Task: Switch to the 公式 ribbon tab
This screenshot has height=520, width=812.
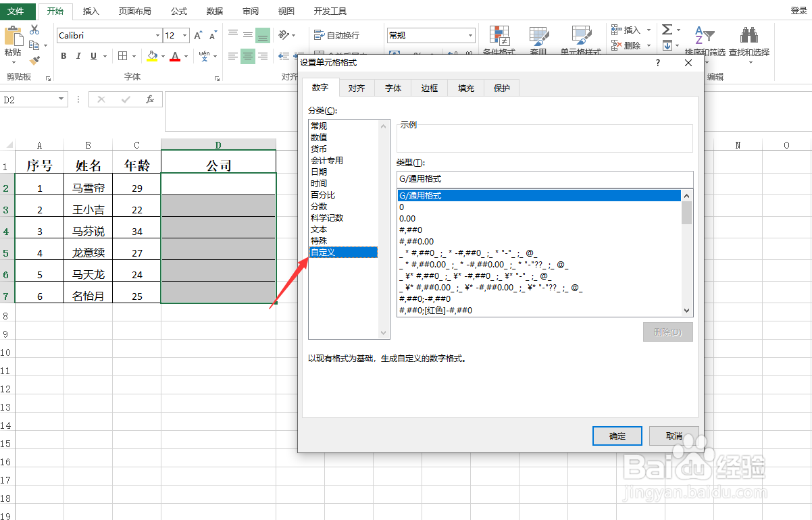Action: point(179,11)
